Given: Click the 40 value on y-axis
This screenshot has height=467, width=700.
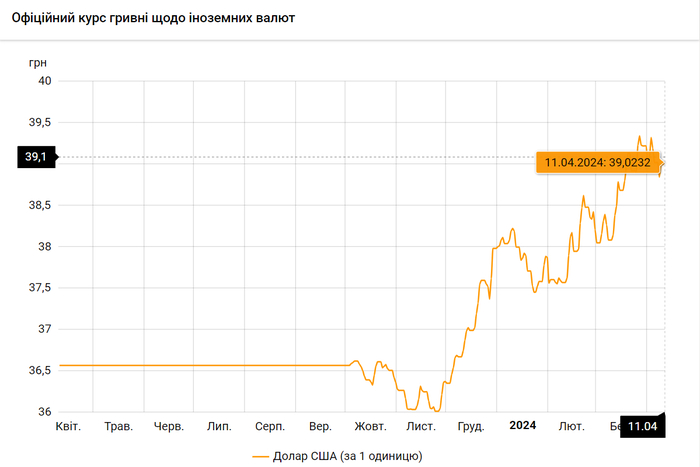Looking at the screenshot, I should [x=45, y=81].
